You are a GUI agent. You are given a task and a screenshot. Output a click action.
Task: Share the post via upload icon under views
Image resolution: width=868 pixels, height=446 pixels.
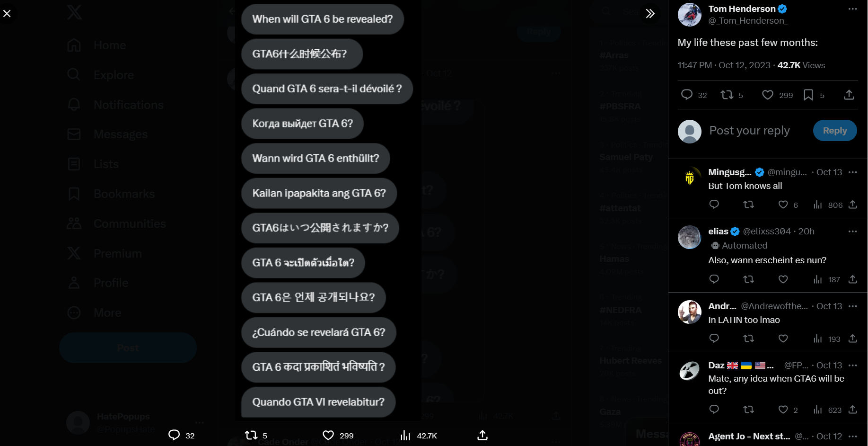pos(849,95)
